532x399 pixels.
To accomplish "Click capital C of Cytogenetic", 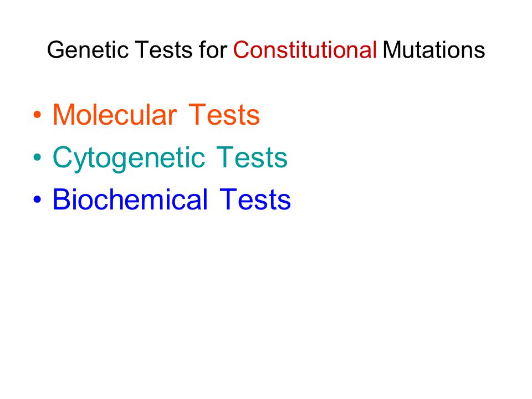I will click(63, 157).
